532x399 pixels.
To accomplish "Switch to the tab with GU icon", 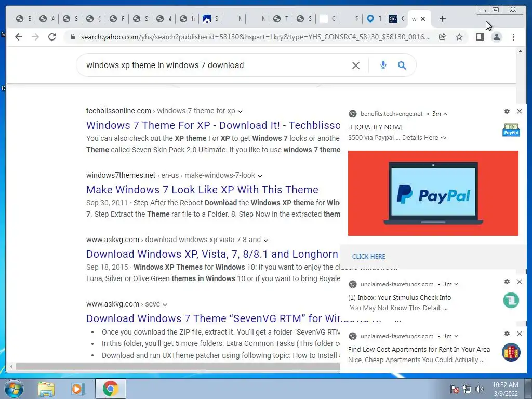I will coord(396,19).
